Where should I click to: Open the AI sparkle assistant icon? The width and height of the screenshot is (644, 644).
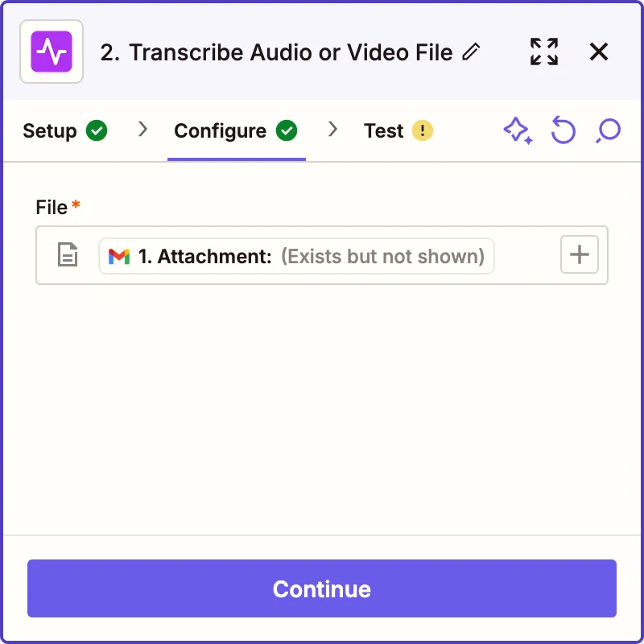[x=518, y=130]
